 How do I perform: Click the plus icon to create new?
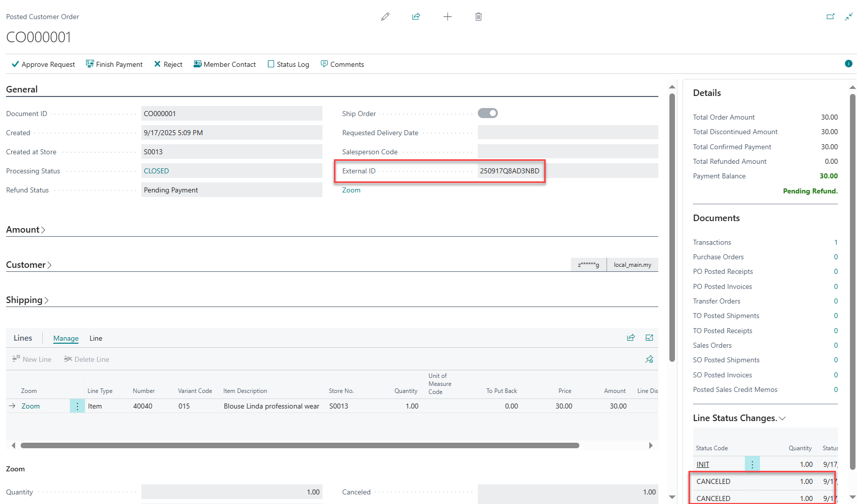coord(447,17)
